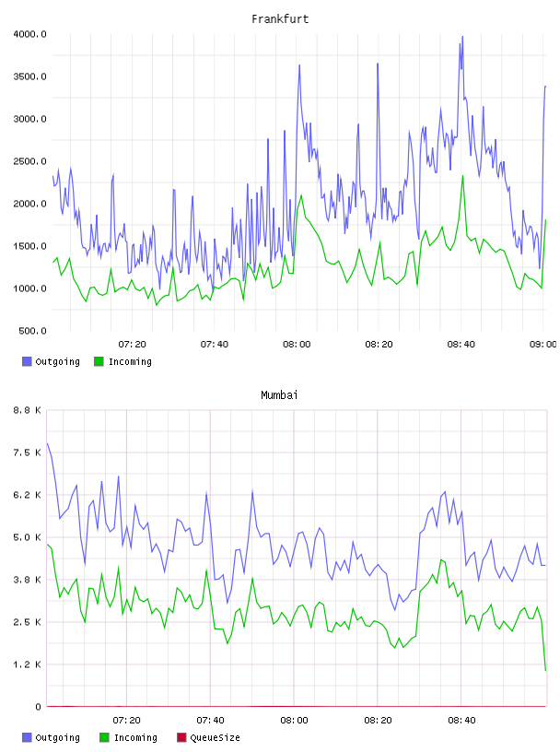Click the 3500.0 y-axis label in Frankfurt chart
Screen dimensions: 560x752
29,76
